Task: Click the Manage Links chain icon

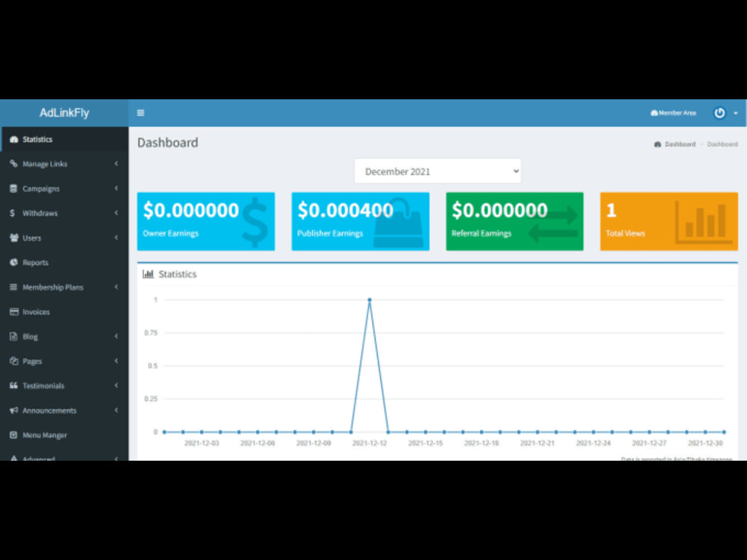Action: (13, 164)
